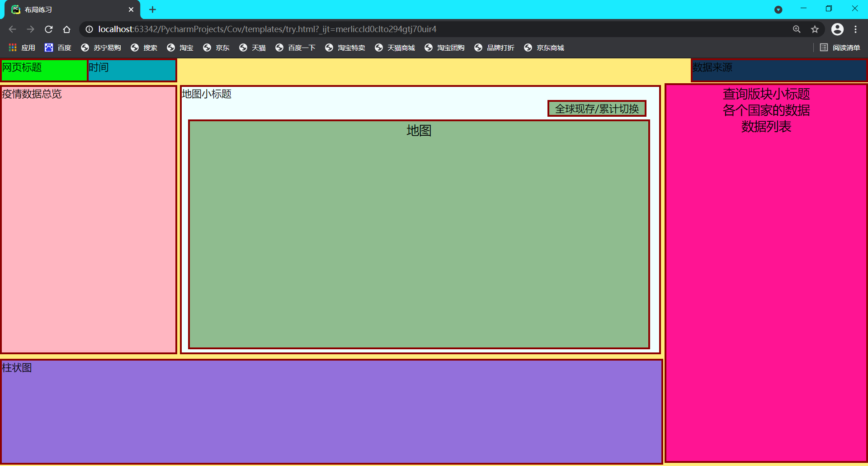Click the browser forward arrow
Image resolution: width=868 pixels, height=466 pixels.
[x=30, y=29]
